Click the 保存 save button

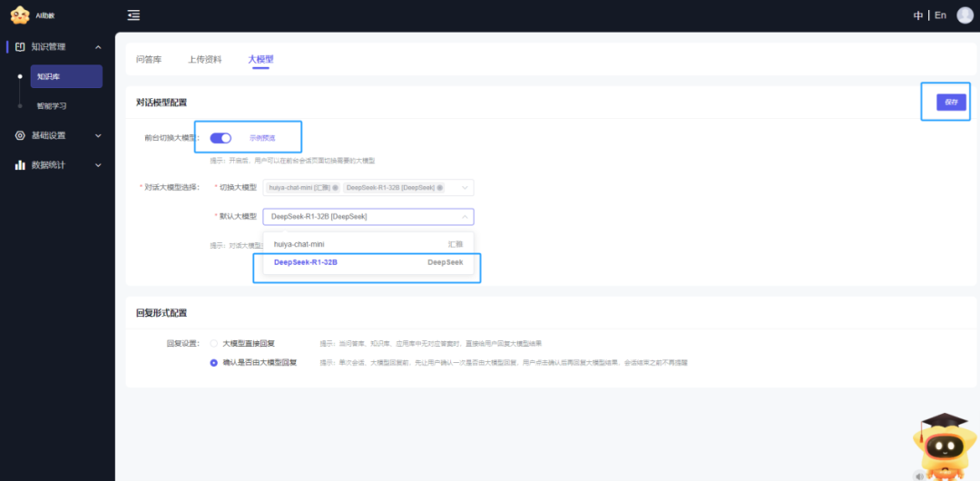pos(951,102)
